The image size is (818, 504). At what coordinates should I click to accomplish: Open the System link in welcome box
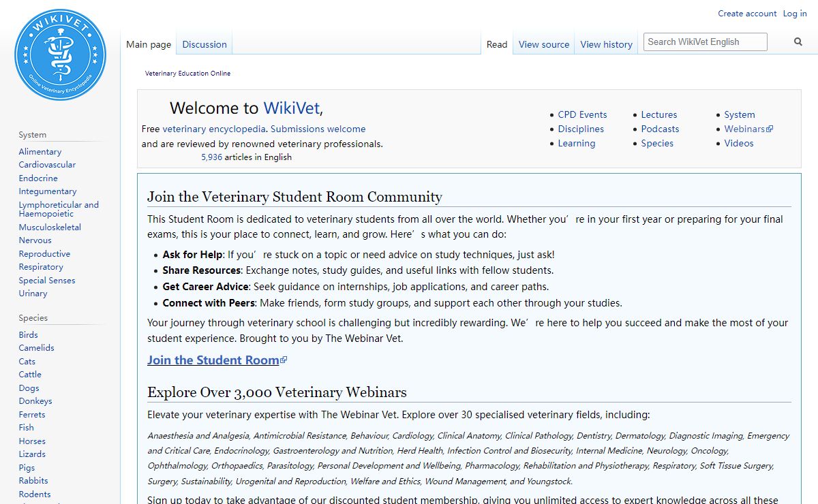tap(740, 114)
